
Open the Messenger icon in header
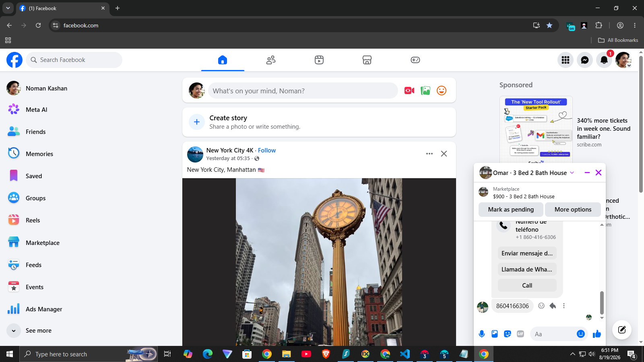[x=585, y=60]
